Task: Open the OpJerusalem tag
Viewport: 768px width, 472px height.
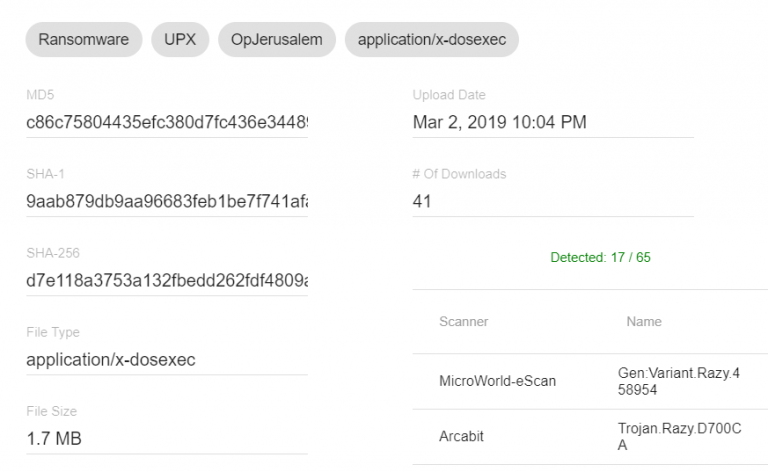Action: click(277, 40)
